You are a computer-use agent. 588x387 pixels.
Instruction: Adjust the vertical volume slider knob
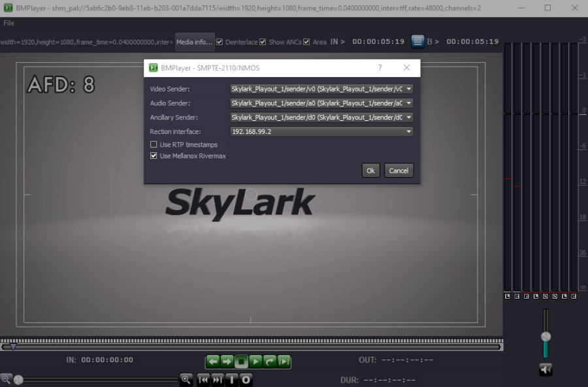click(546, 336)
